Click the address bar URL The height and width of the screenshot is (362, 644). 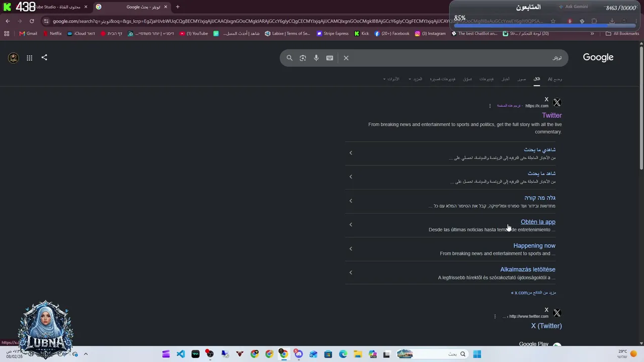point(297,21)
